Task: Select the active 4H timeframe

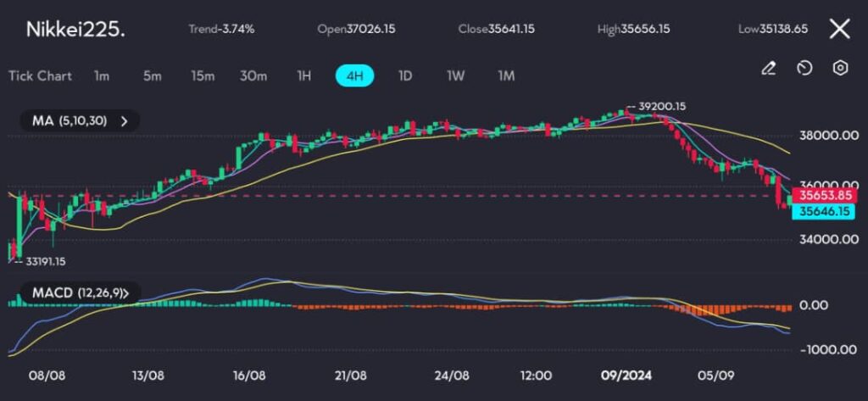Action: click(355, 75)
